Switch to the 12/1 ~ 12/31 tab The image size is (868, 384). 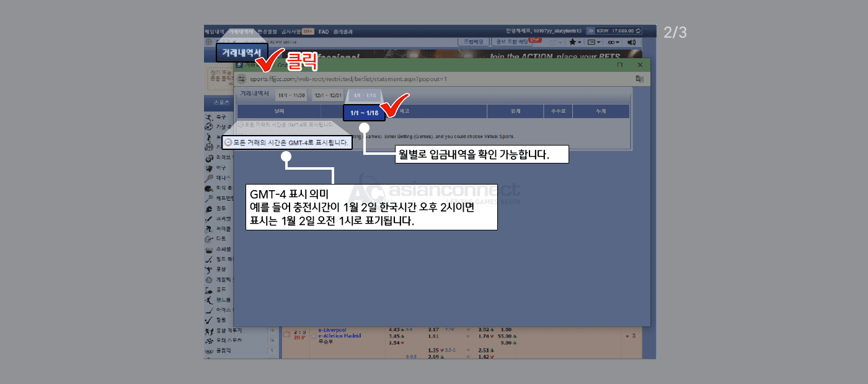[327, 95]
